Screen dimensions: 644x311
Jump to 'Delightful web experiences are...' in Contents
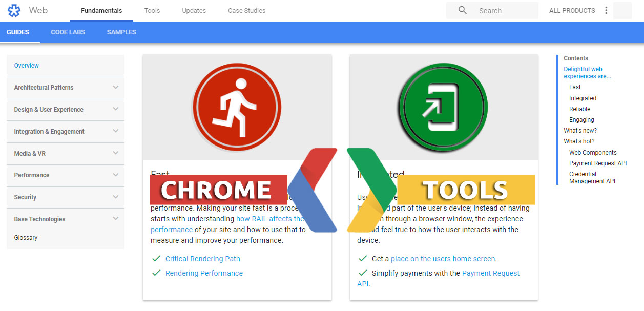(588, 73)
